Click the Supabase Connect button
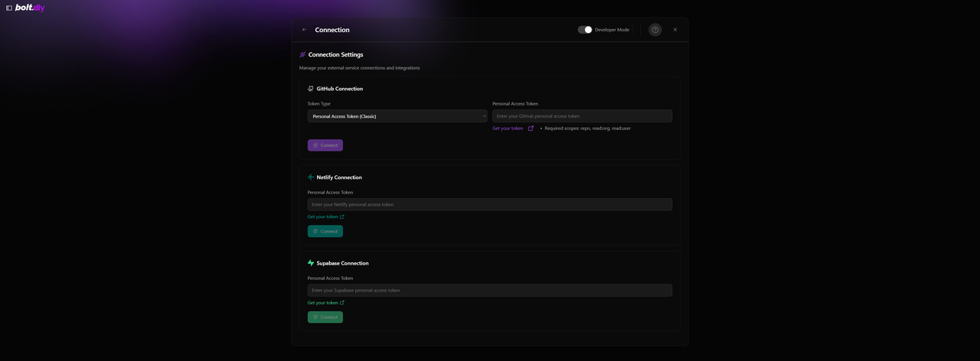The height and width of the screenshot is (361, 980). click(x=325, y=317)
